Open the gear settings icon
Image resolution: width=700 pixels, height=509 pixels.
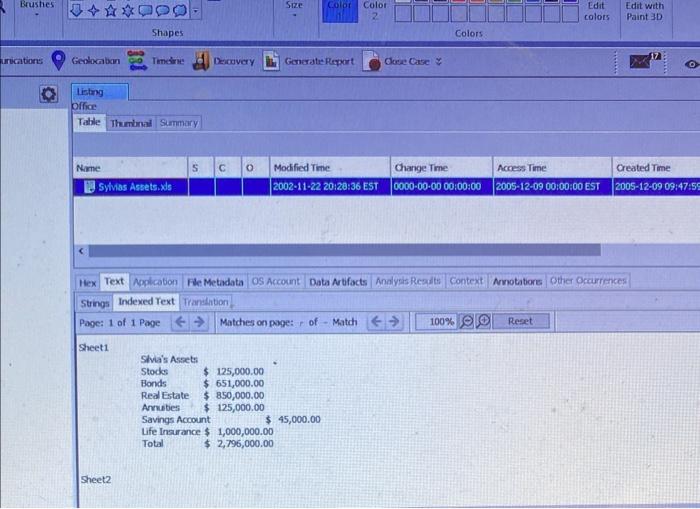click(49, 94)
